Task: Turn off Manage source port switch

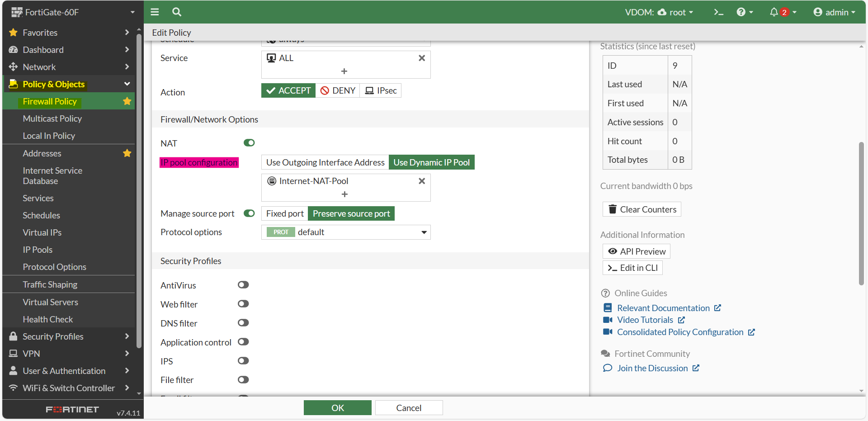Action: coord(249,213)
